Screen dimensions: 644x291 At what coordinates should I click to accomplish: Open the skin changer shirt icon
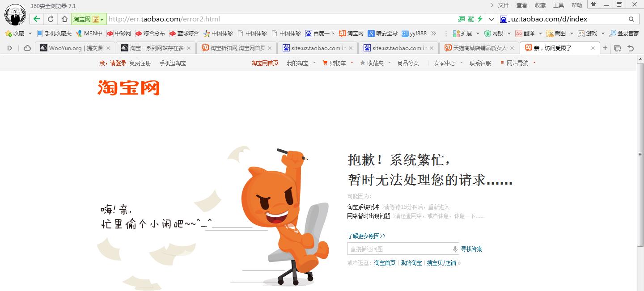tap(594, 4)
